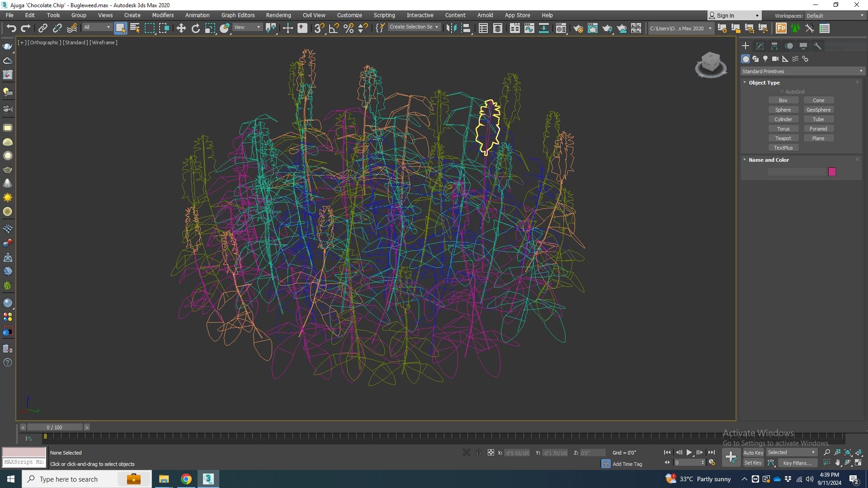Toggle Percent Snap
Screen dimensions: 868x488
click(348, 28)
